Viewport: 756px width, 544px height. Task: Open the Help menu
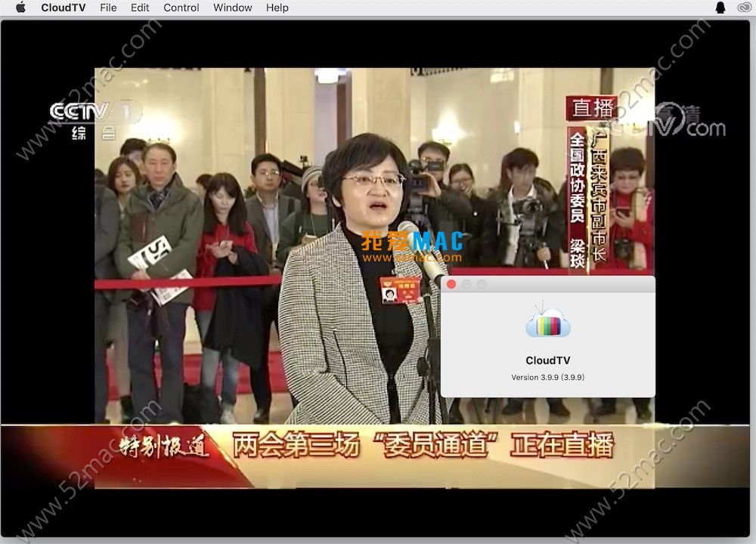[x=277, y=8]
